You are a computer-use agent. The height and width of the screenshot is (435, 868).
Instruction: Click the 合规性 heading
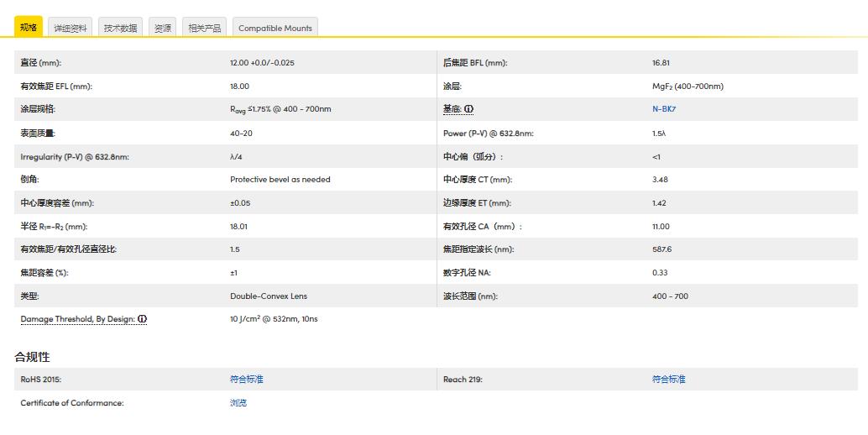click(32, 357)
